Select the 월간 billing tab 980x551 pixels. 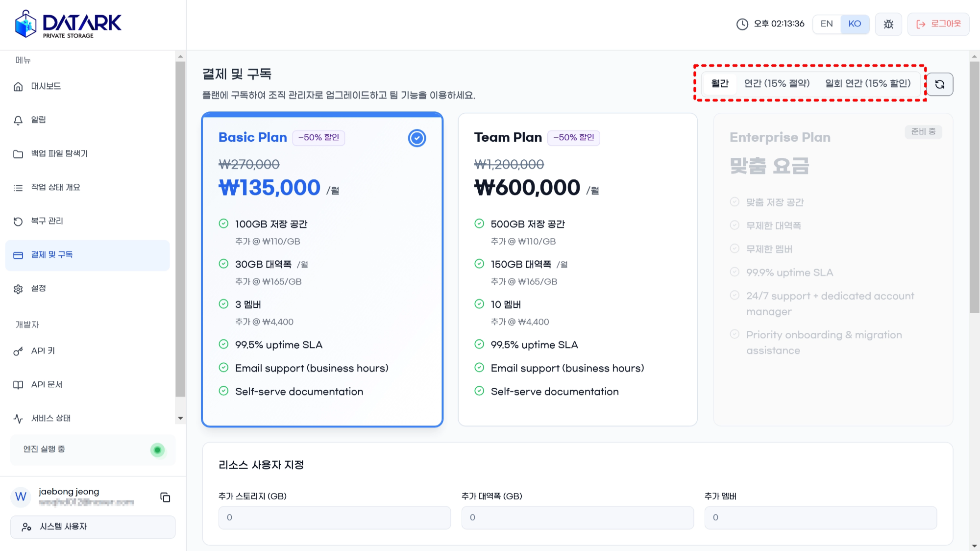[720, 83]
